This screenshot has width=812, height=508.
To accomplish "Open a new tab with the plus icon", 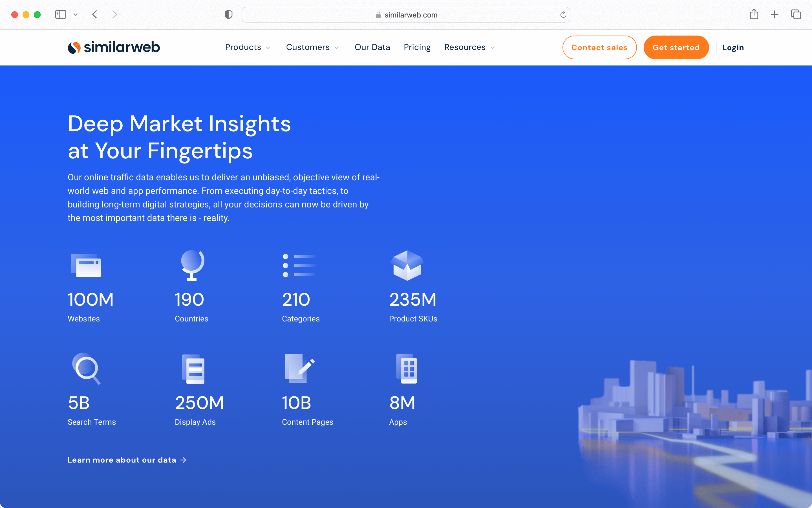I will coord(775,14).
